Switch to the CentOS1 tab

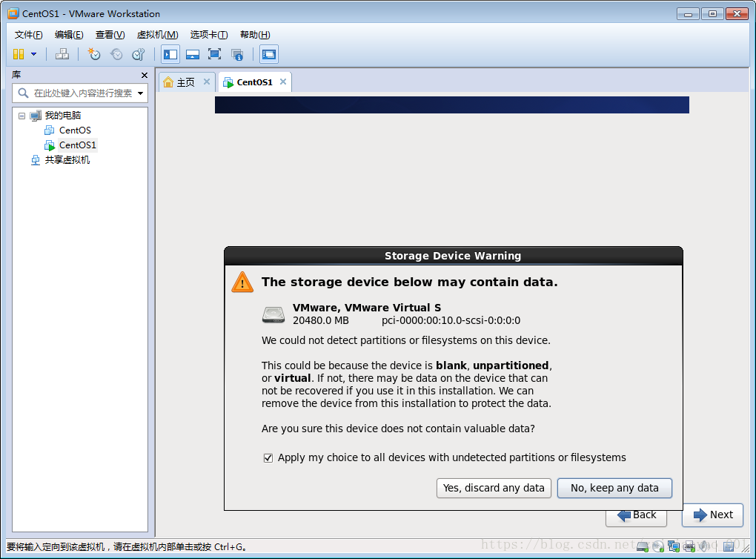click(254, 82)
